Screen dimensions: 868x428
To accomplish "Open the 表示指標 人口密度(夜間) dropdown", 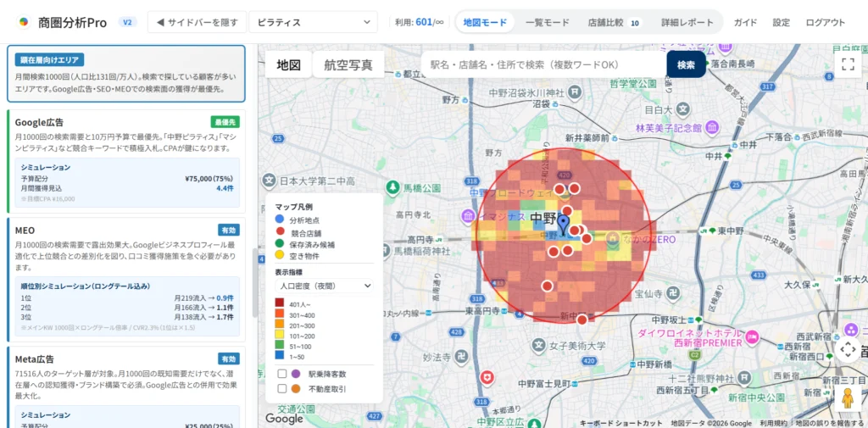I will pos(324,286).
